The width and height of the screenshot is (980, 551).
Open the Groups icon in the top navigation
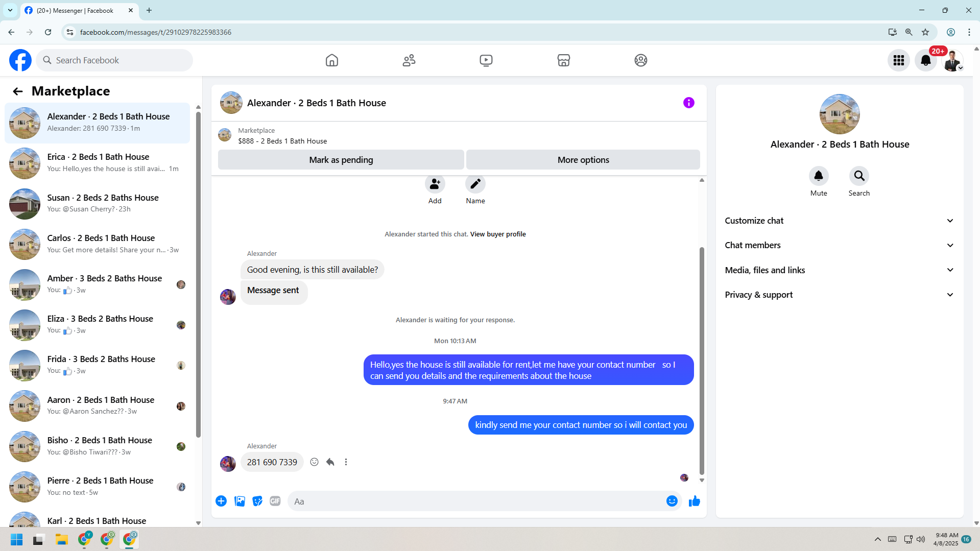[x=641, y=60]
